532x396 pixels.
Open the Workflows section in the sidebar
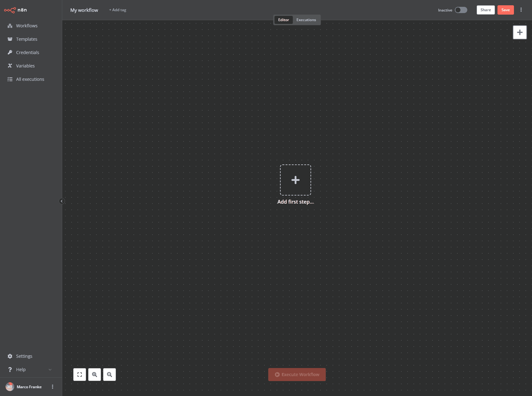pyautogui.click(x=26, y=25)
